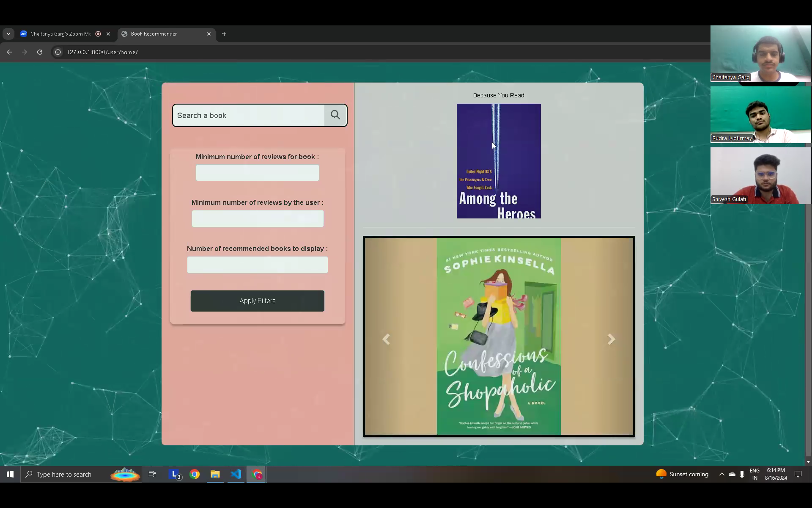Click the Apply Filters button
The width and height of the screenshot is (812, 508).
coord(257,301)
